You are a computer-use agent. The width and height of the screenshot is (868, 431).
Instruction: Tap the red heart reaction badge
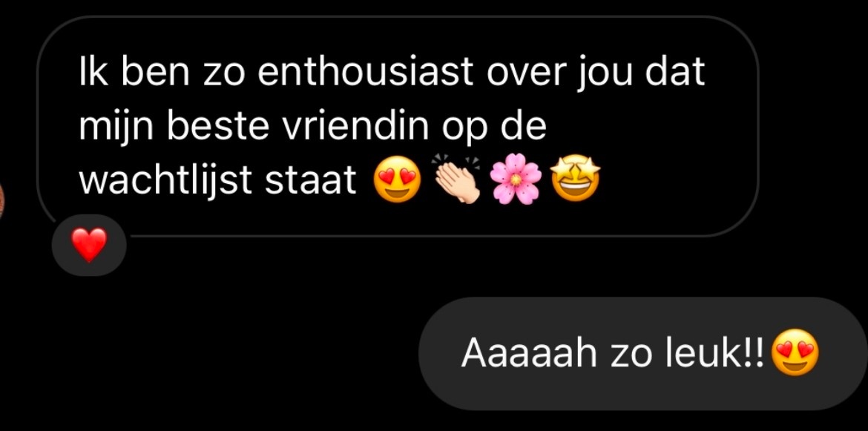tap(89, 246)
